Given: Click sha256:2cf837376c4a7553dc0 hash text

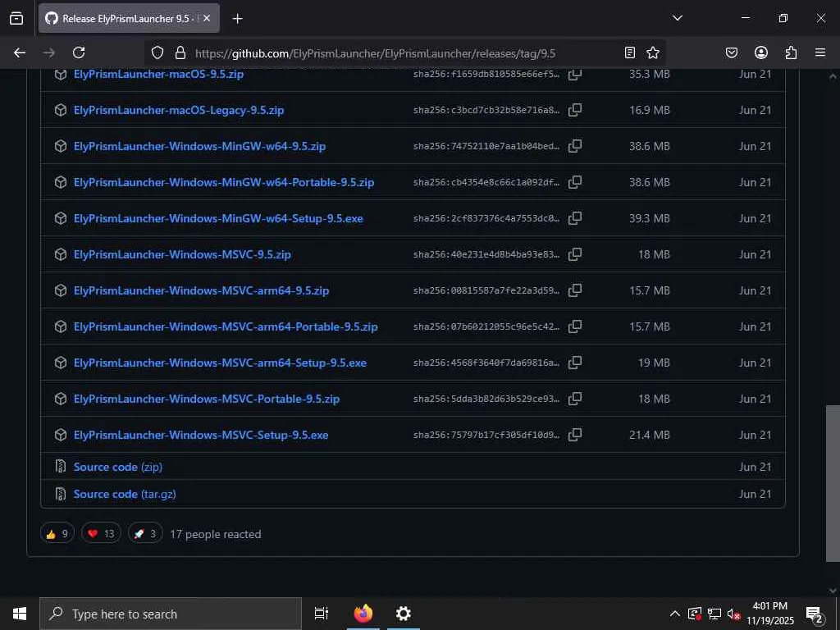Looking at the screenshot, I should click(x=486, y=218).
